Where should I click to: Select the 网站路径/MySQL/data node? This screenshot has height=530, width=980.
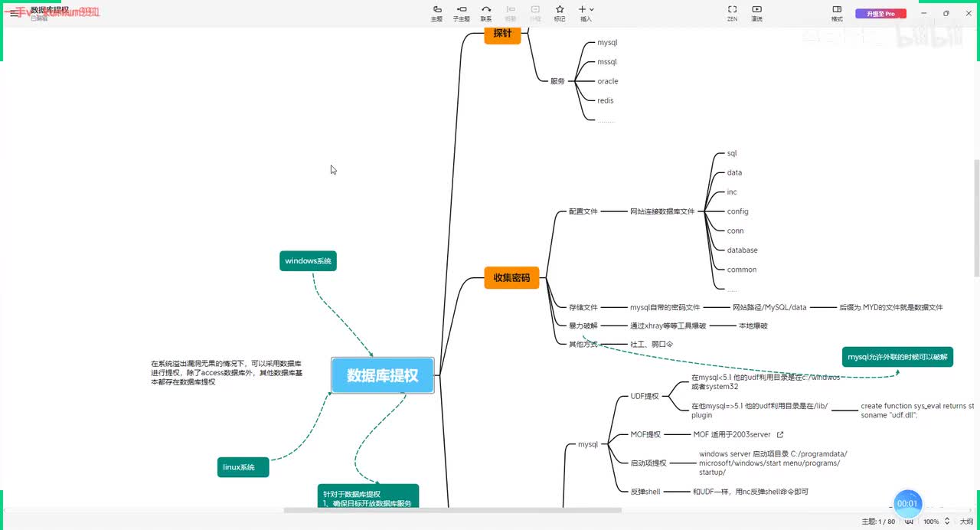point(769,307)
